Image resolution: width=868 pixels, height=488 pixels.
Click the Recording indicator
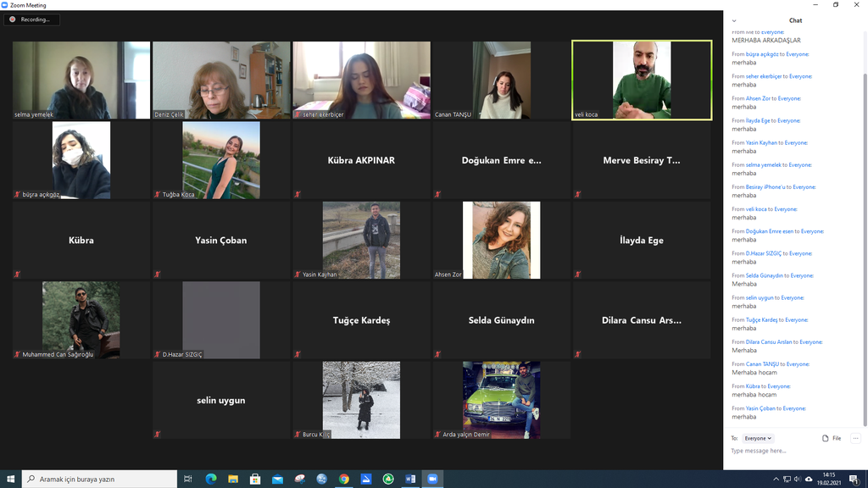30,19
